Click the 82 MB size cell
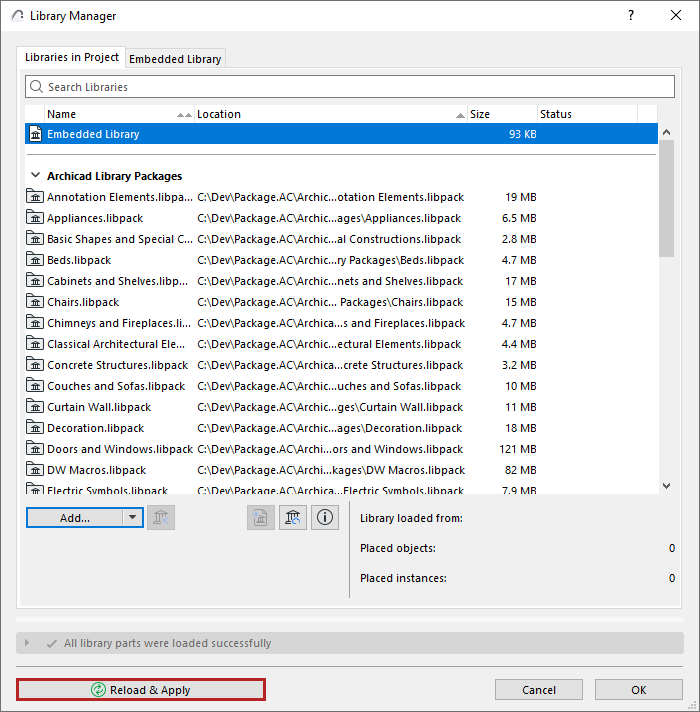 coord(520,470)
